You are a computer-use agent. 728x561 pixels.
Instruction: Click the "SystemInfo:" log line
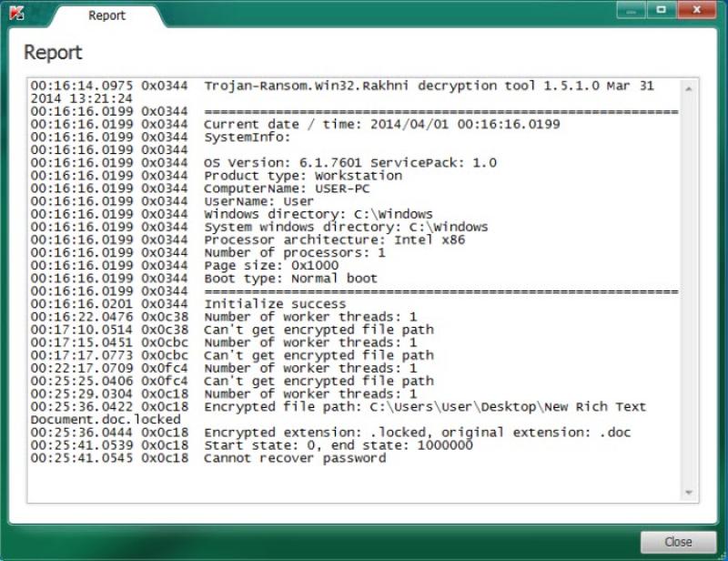[161, 138]
